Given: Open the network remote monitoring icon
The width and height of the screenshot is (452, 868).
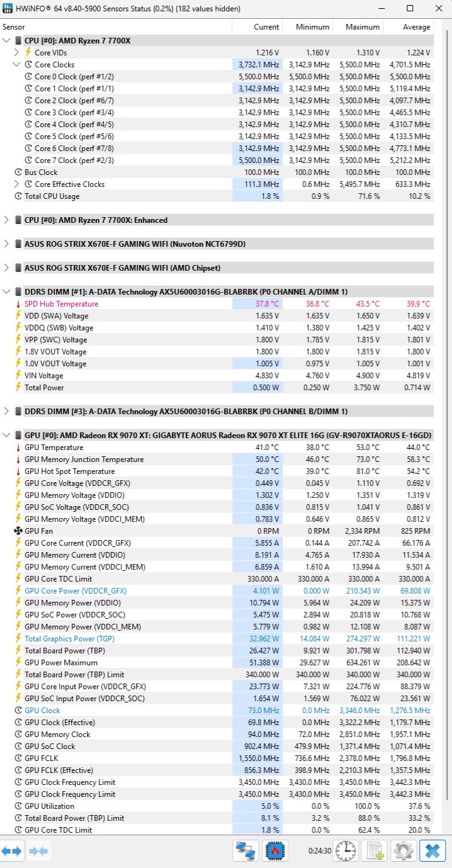Looking at the screenshot, I should (x=245, y=851).
